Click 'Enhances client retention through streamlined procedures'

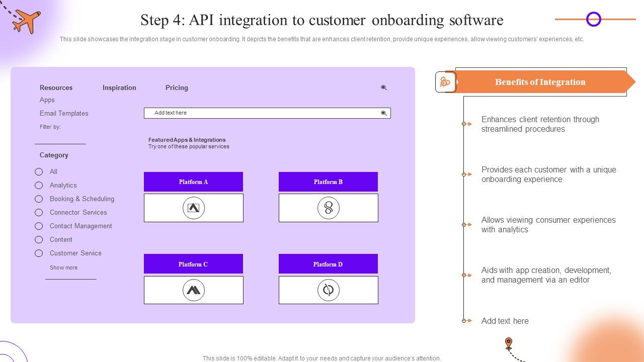click(x=540, y=124)
